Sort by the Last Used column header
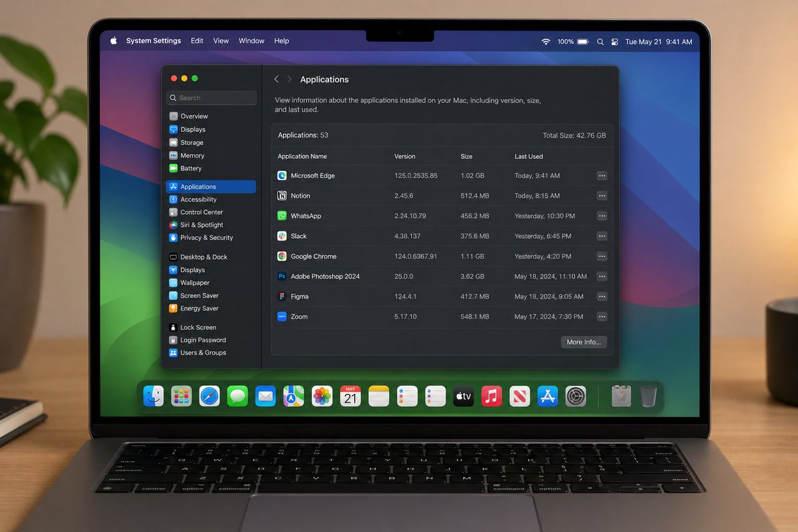The width and height of the screenshot is (798, 532). pos(529,156)
